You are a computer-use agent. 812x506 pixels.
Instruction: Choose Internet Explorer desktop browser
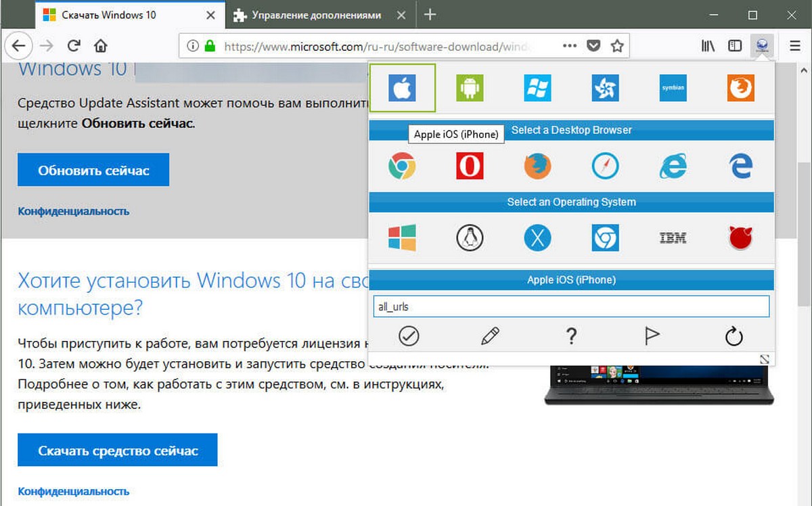[673, 166]
